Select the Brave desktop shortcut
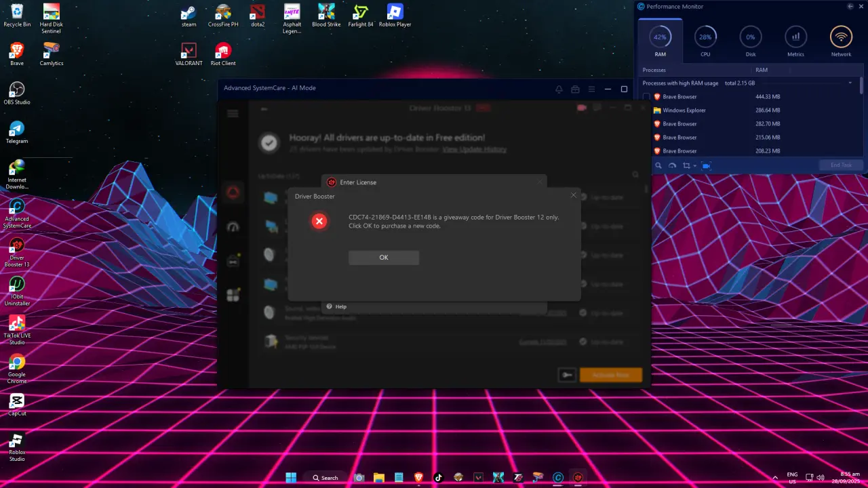Screen dimensions: 868x488 (17, 54)
